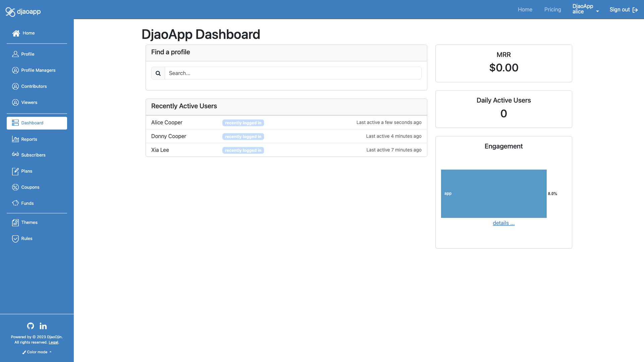Open Plans in the sidebar

37,171
